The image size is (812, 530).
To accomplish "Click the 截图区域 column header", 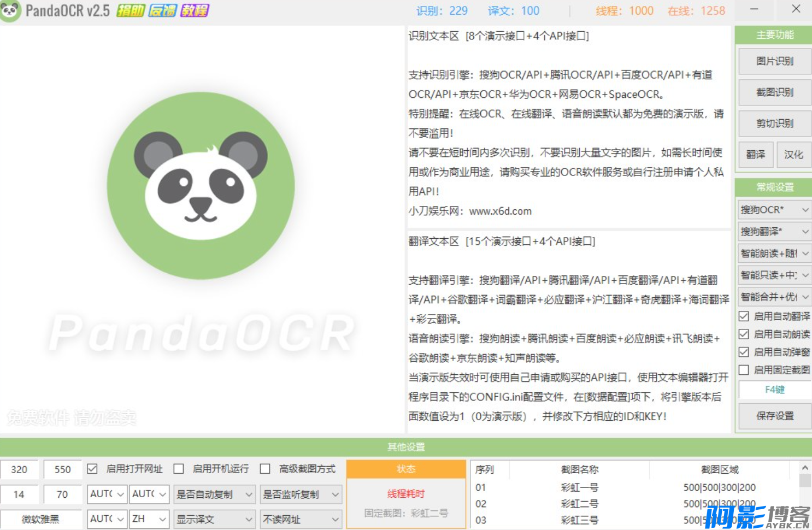I will tap(720, 469).
